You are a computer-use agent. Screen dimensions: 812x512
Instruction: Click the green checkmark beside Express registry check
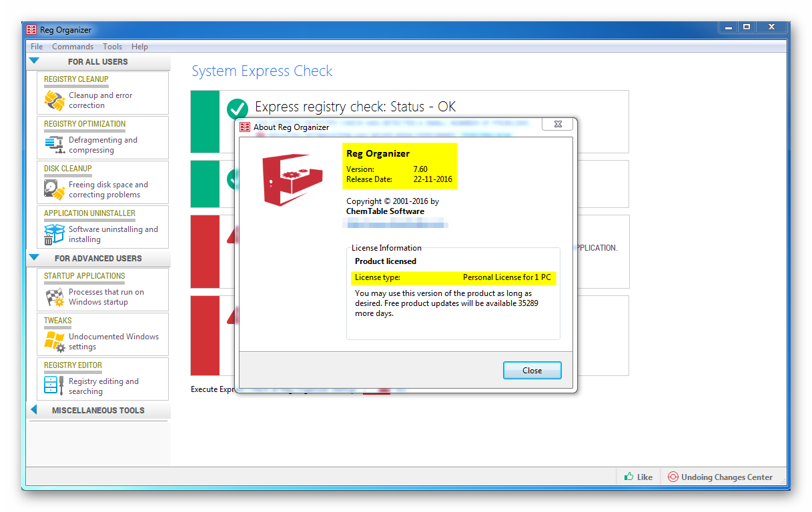(238, 109)
